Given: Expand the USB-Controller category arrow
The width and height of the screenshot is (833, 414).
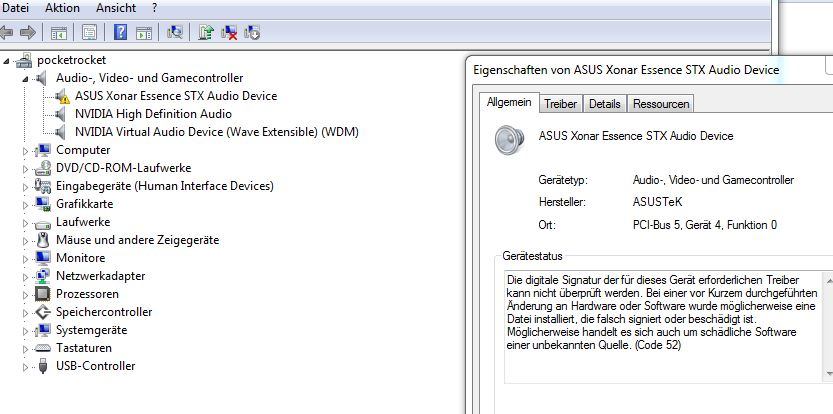Looking at the screenshot, I should [x=25, y=367].
